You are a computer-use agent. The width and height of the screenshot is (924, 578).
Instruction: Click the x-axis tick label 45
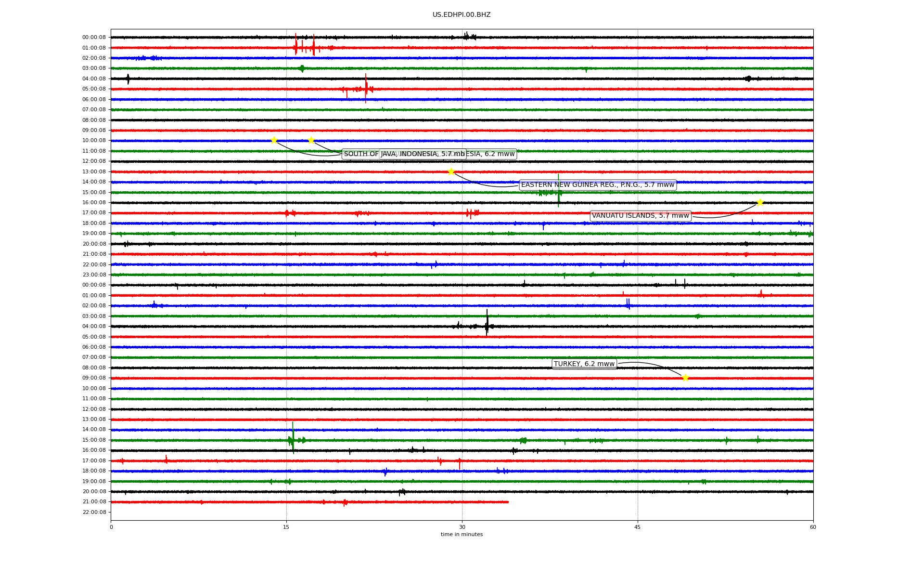pos(638,527)
